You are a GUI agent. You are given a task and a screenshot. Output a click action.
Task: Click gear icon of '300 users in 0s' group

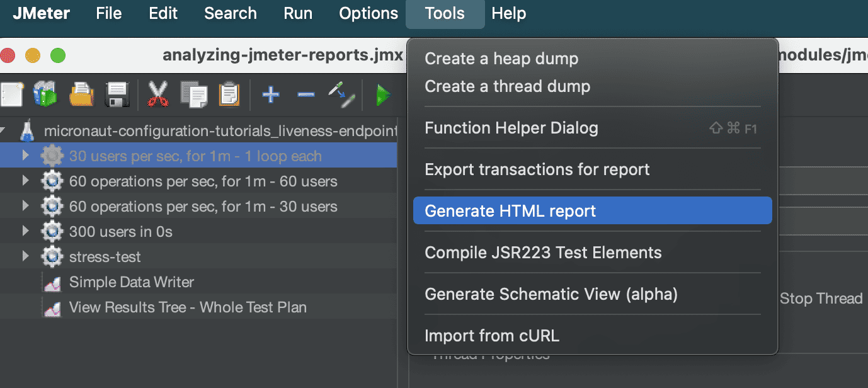pyautogui.click(x=52, y=232)
